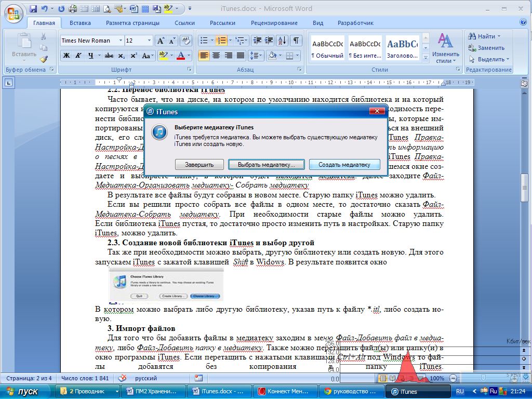Toggle Strikethrough (abc) formatting
The image size is (532, 399).
(109, 56)
